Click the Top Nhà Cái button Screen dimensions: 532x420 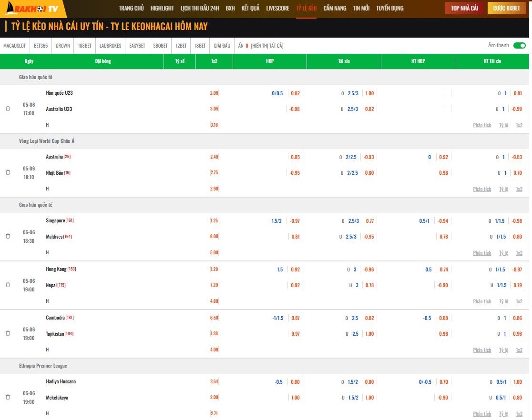pyautogui.click(x=464, y=9)
